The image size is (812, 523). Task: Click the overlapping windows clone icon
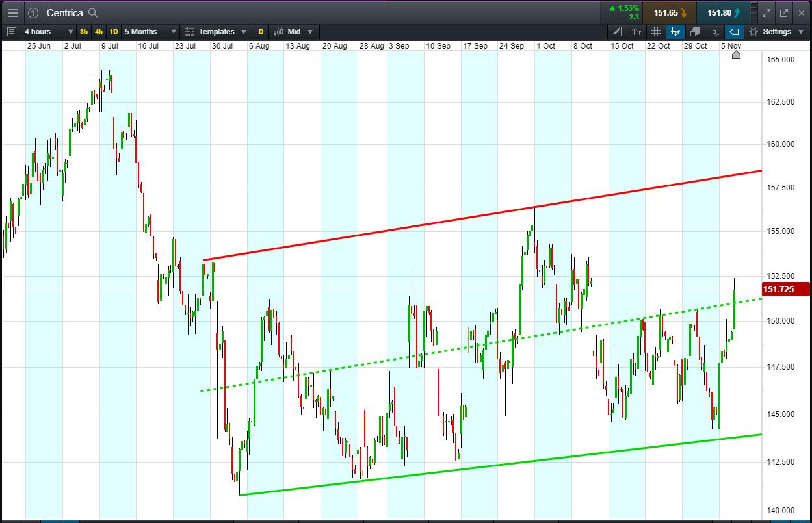pyautogui.click(x=695, y=31)
